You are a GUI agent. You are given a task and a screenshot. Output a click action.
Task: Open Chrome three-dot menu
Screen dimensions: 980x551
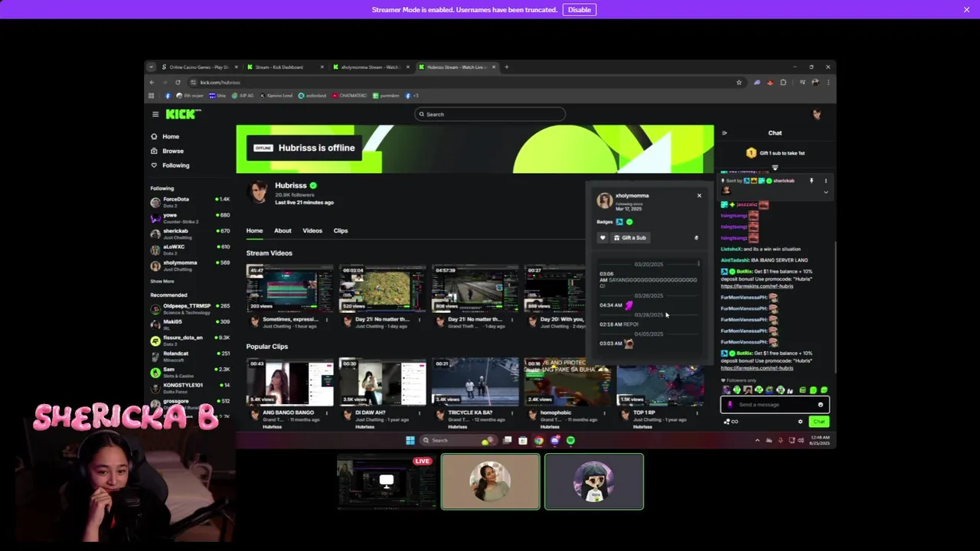coord(827,82)
